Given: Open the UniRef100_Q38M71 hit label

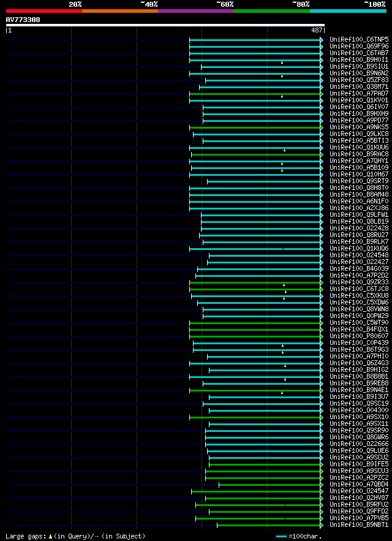Looking at the screenshot, I should [x=359, y=87].
